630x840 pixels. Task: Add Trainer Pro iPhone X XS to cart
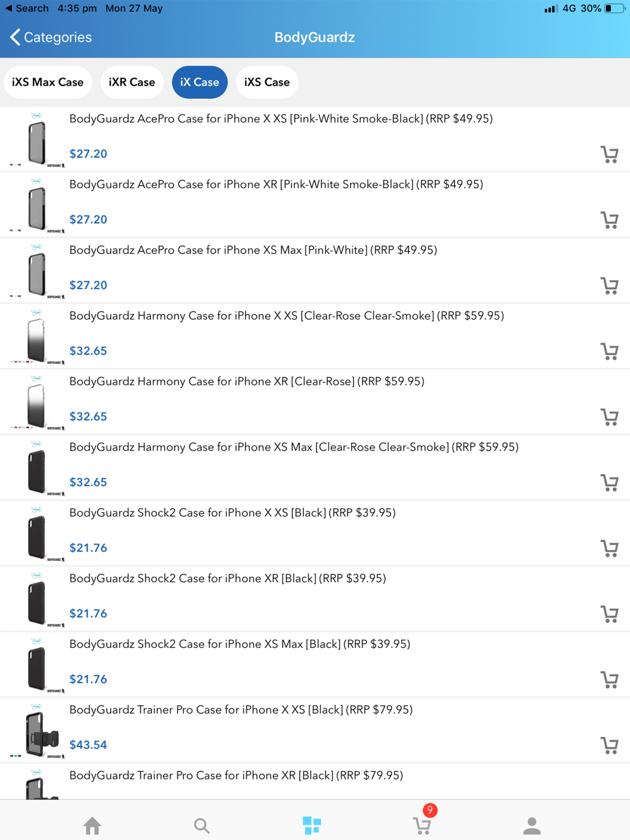(609, 745)
